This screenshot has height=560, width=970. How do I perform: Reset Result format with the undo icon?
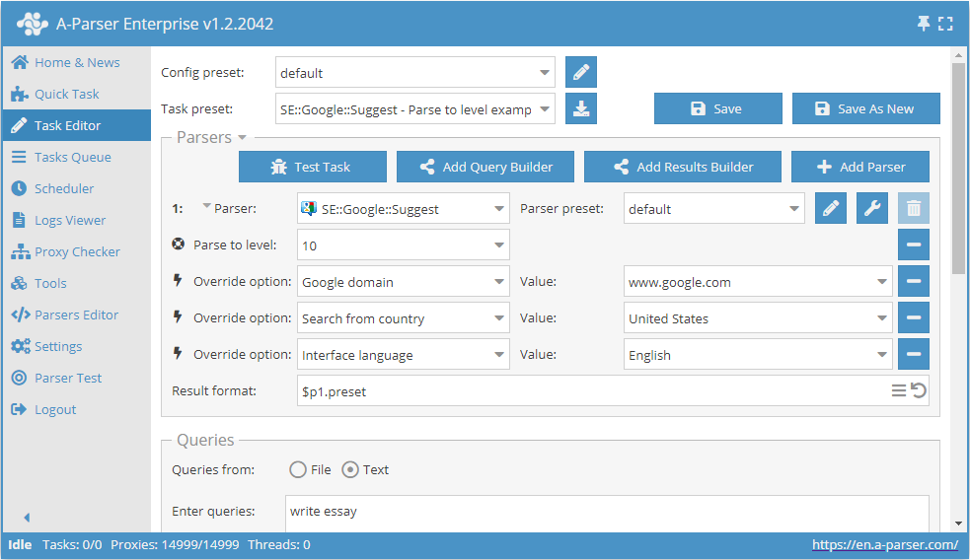[x=919, y=391]
